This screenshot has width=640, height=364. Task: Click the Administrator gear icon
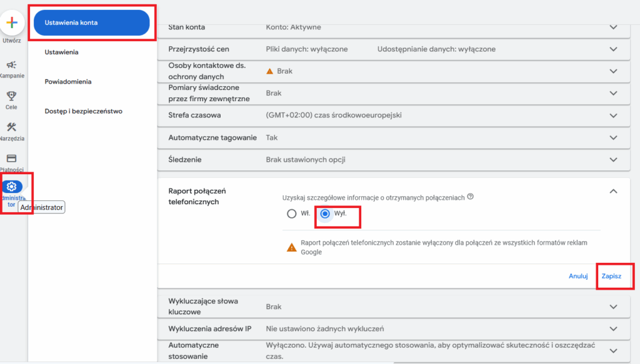point(12,187)
